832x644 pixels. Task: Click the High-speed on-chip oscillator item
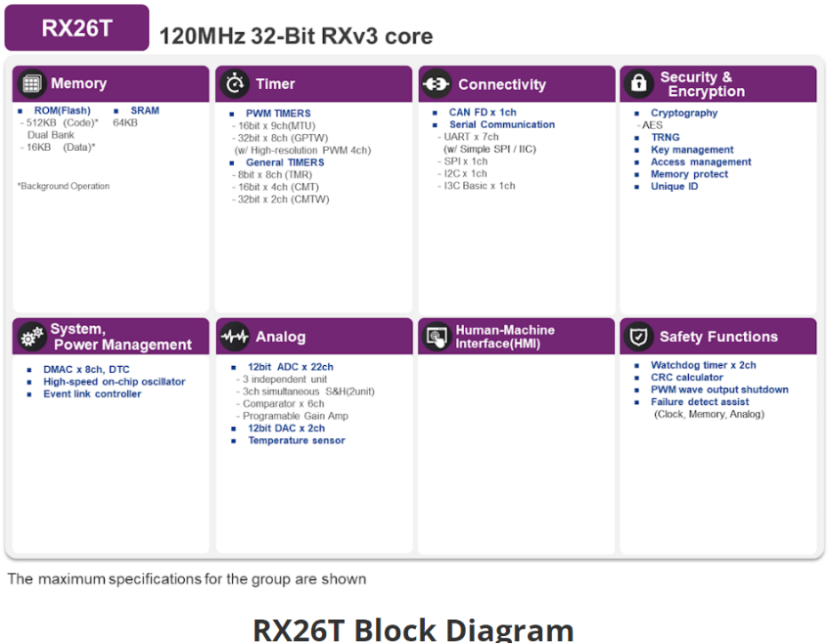tap(114, 382)
